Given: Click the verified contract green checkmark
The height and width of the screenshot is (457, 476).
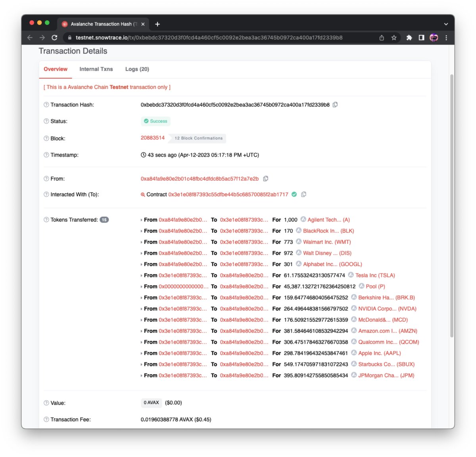Looking at the screenshot, I should click(294, 194).
